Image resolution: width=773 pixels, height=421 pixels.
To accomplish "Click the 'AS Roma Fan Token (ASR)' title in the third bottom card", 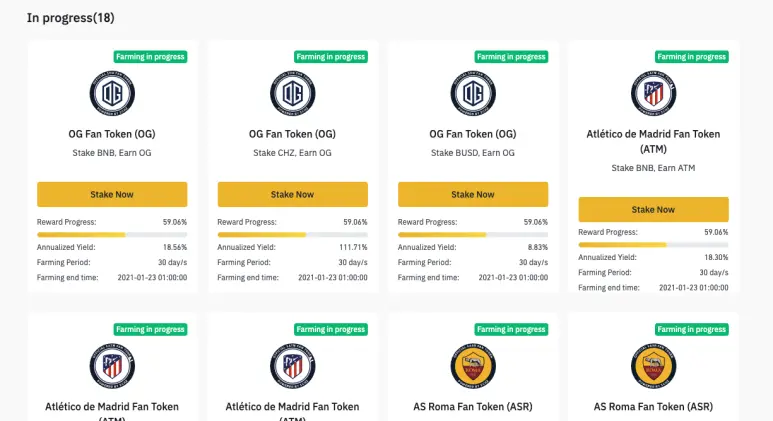I will (x=473, y=407).
